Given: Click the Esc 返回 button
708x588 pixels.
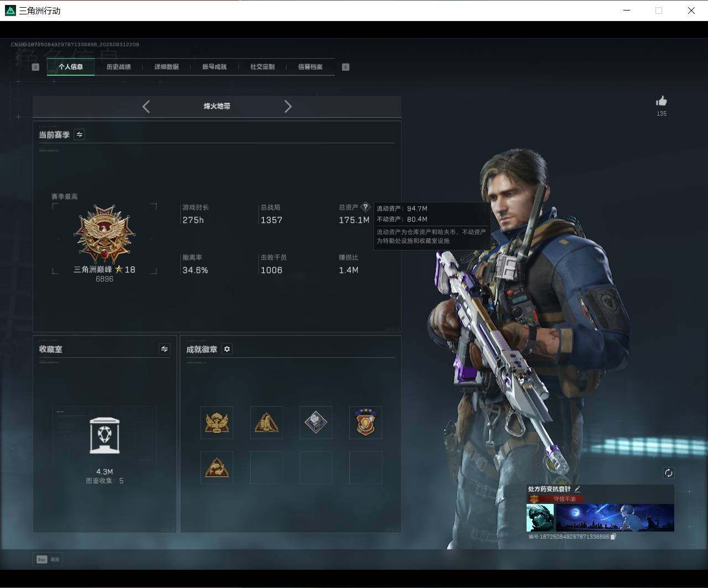Looking at the screenshot, I should [x=48, y=559].
